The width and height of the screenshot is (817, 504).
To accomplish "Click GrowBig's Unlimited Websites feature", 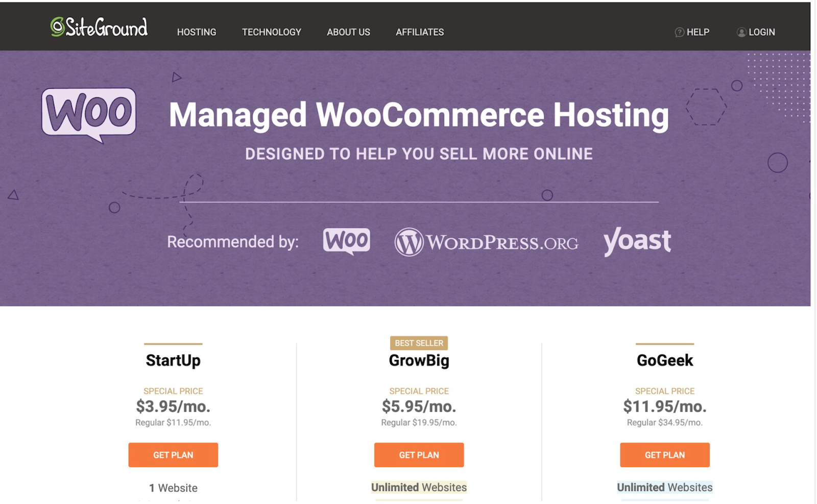I will pyautogui.click(x=419, y=488).
